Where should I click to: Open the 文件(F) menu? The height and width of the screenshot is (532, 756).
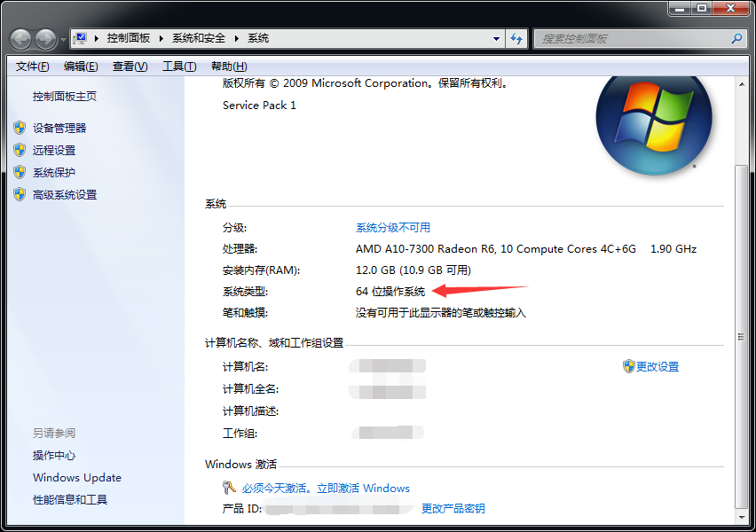click(32, 66)
